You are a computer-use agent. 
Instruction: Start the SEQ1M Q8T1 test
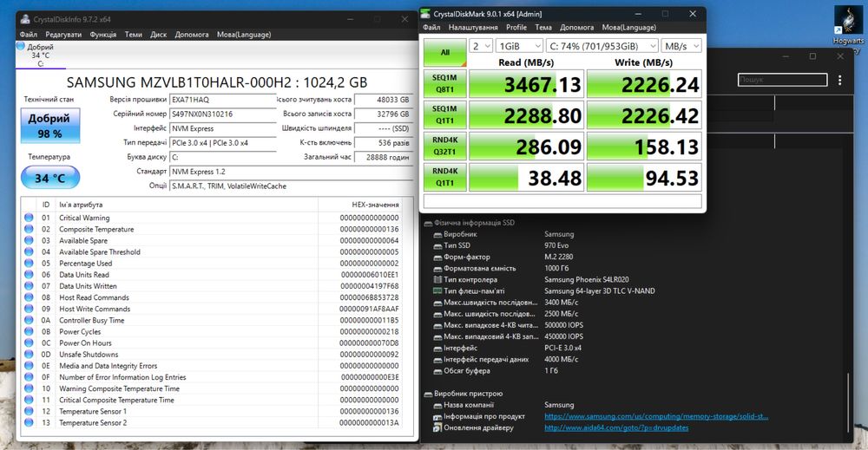coord(445,84)
